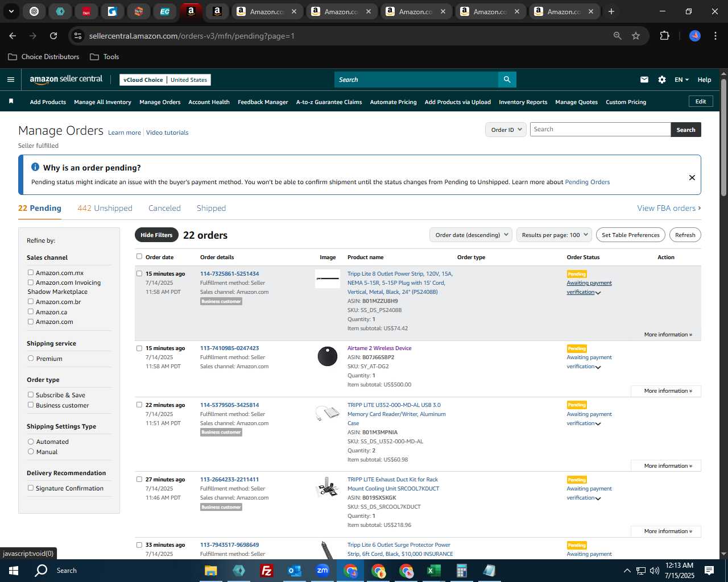728x582 pixels.
Task: Open Excel from the taskbar
Action: 433,571
